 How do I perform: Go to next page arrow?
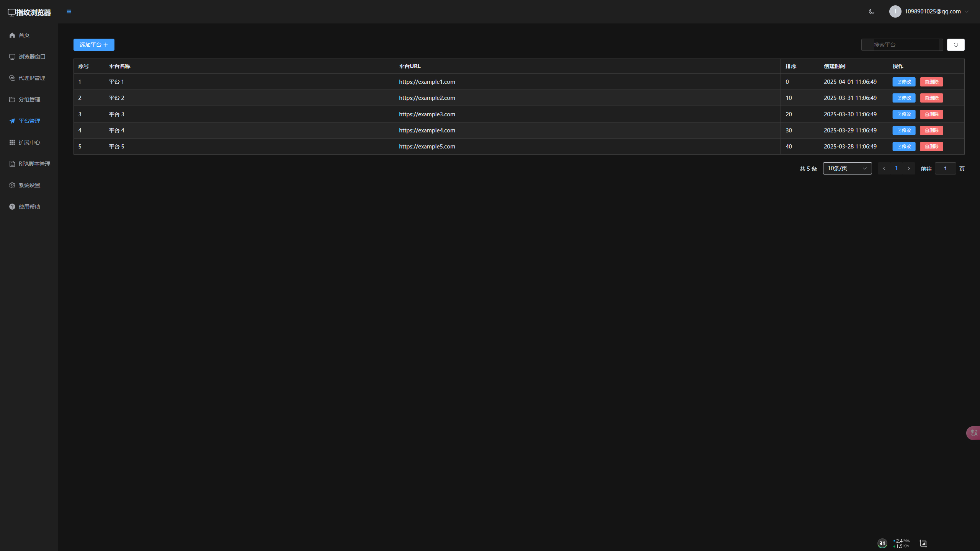click(x=909, y=168)
